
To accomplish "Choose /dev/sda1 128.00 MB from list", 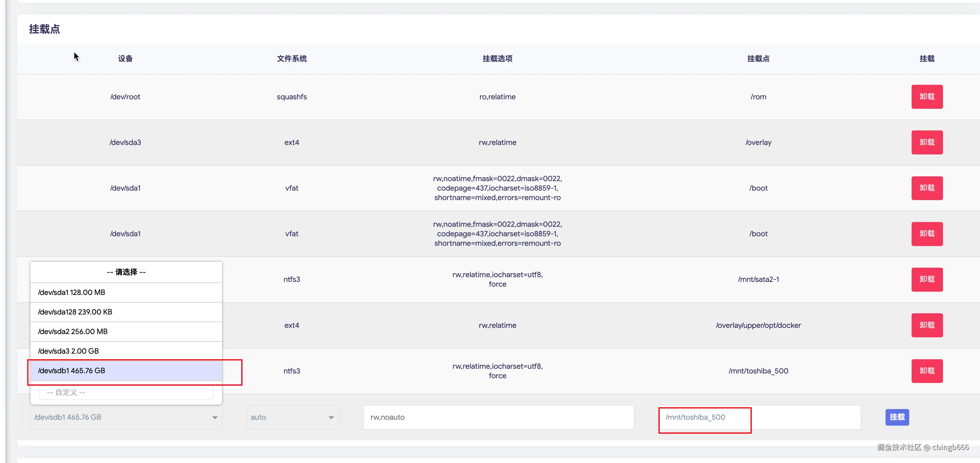I will coord(126,293).
